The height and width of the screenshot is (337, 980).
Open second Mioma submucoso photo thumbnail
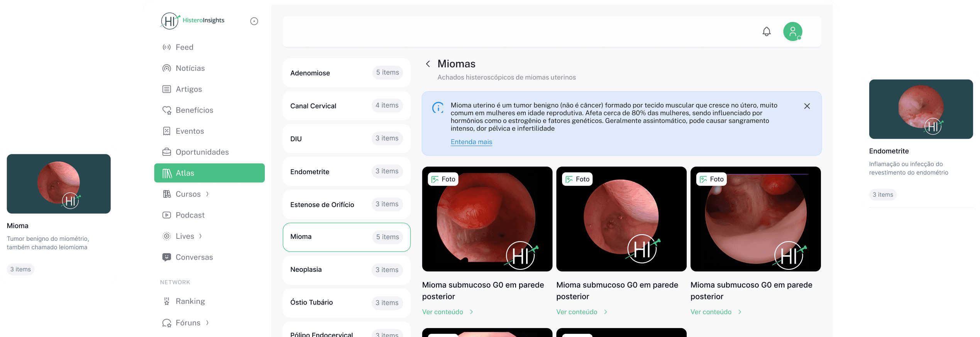(621, 219)
